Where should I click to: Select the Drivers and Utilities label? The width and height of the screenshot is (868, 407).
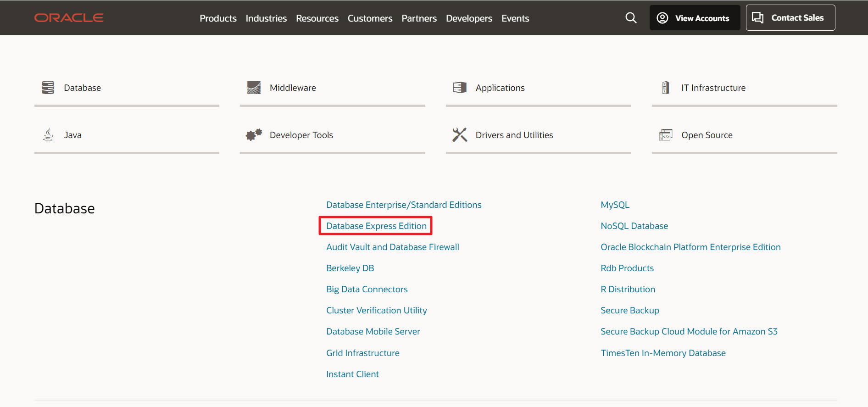coord(514,135)
